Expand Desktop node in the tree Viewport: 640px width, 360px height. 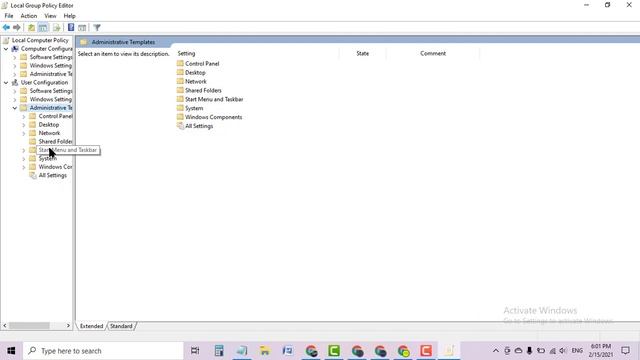tap(24, 125)
